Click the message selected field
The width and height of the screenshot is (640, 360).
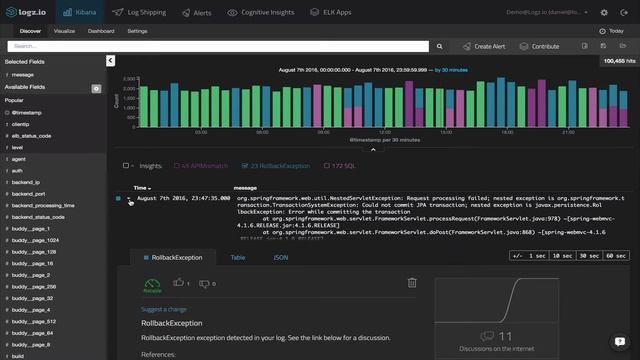(x=22, y=75)
